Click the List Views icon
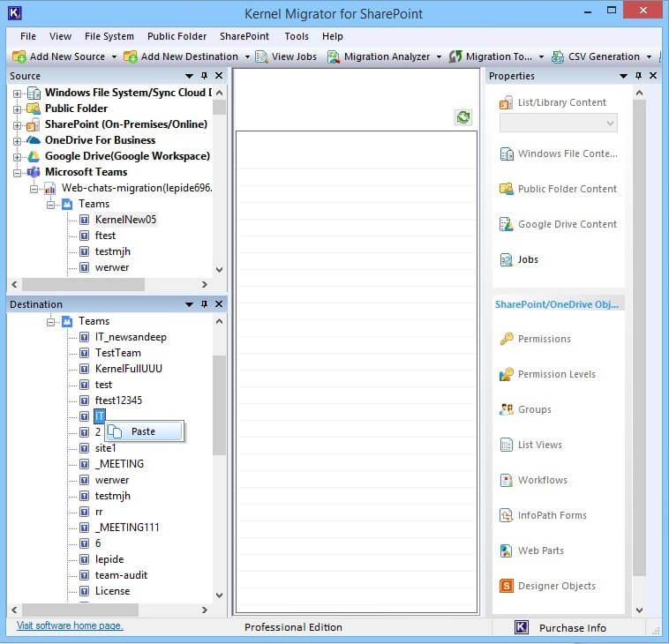This screenshot has width=669, height=644. point(507,445)
